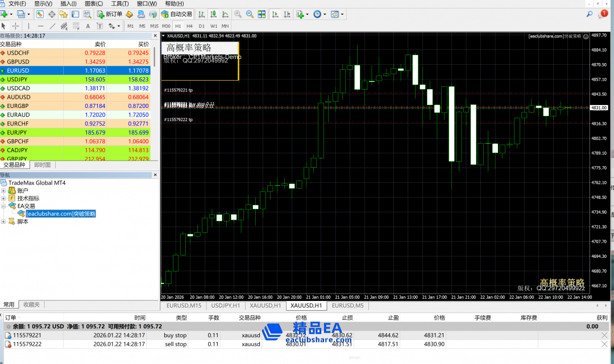Select the crosshair tool
The width and height of the screenshot is (614, 364).
[15, 26]
